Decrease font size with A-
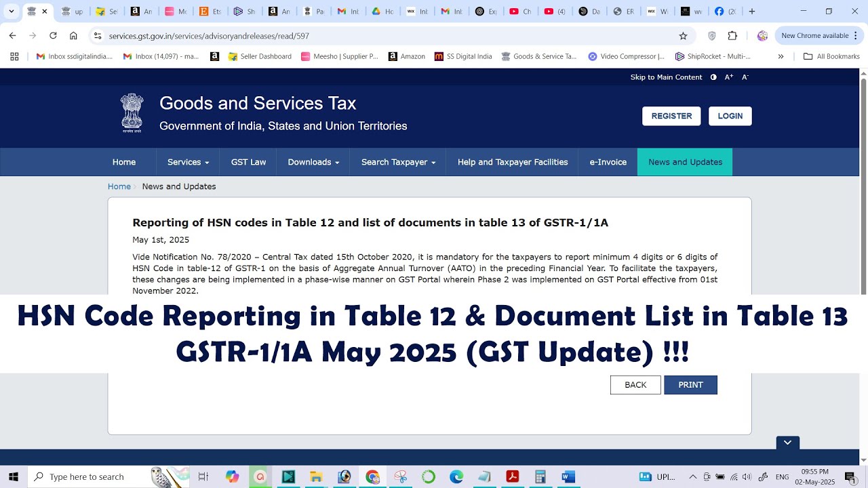Screen dimensions: 868x488 (x=745, y=77)
